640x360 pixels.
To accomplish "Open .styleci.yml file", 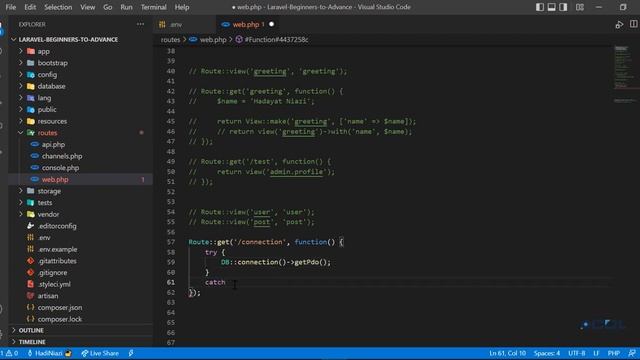I will [54, 284].
